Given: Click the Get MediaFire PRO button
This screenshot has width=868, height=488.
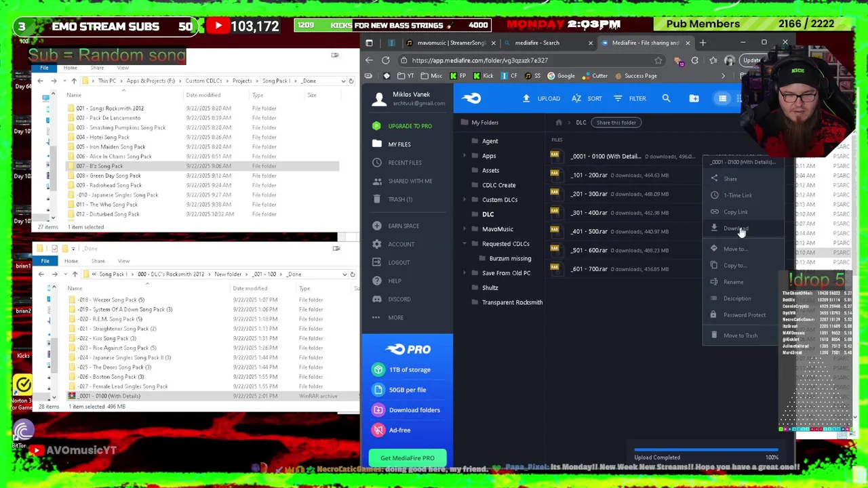Looking at the screenshot, I should tap(408, 458).
